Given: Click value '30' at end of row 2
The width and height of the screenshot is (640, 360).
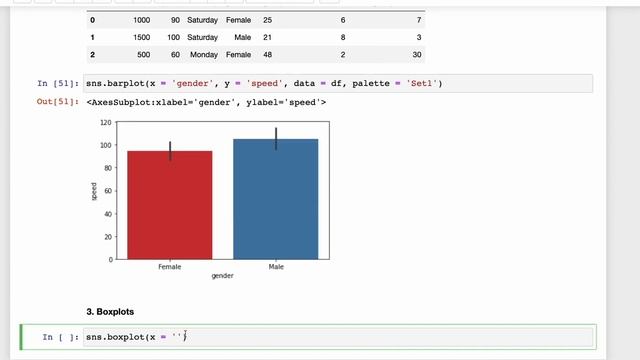Looking at the screenshot, I should pyautogui.click(x=417, y=55).
